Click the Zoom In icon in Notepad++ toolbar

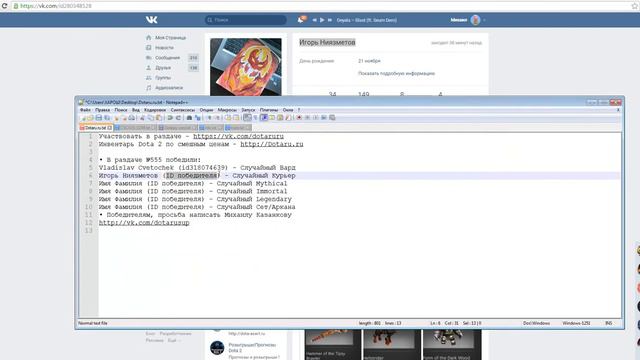pyautogui.click(x=209, y=118)
